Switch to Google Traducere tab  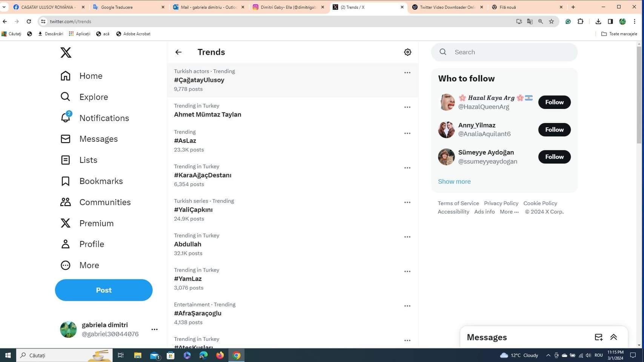tap(128, 7)
